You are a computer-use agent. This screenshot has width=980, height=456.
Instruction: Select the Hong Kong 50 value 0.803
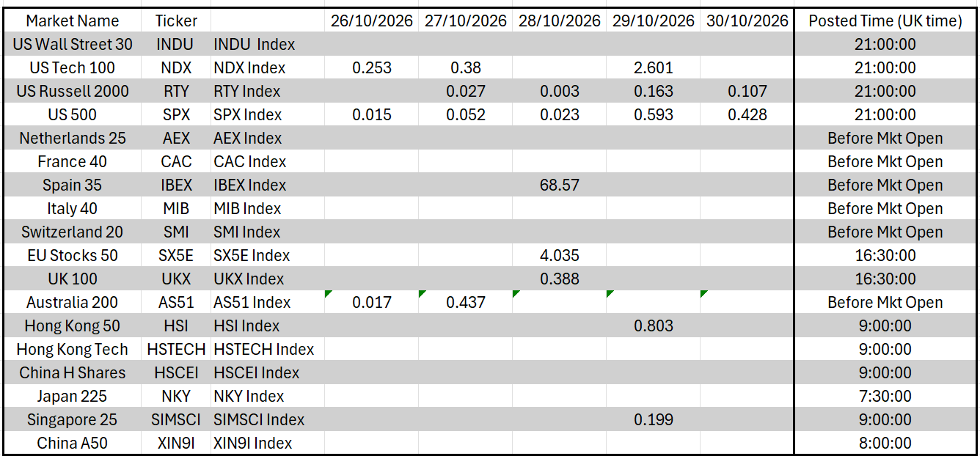(x=654, y=326)
